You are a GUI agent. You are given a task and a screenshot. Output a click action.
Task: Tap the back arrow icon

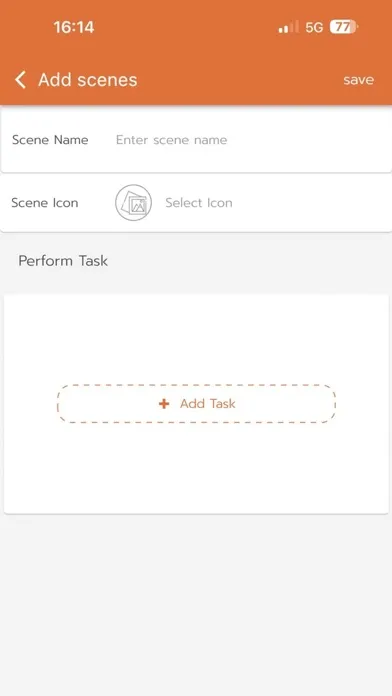point(20,80)
